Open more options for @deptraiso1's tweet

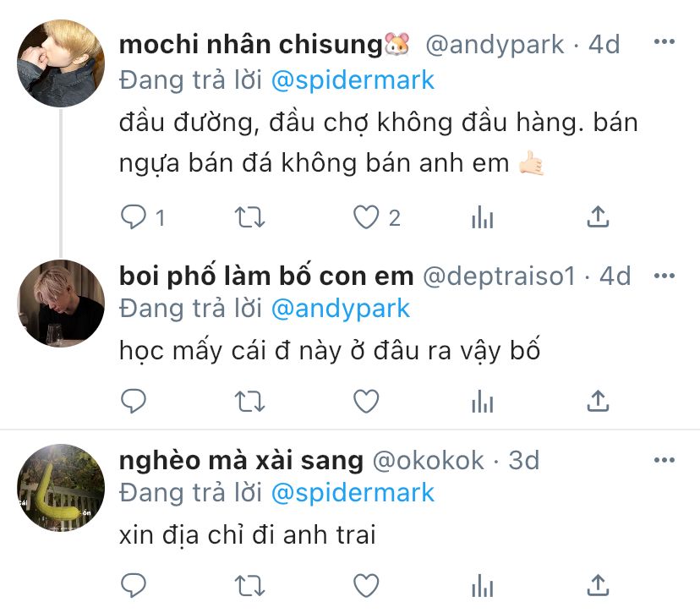point(664,276)
